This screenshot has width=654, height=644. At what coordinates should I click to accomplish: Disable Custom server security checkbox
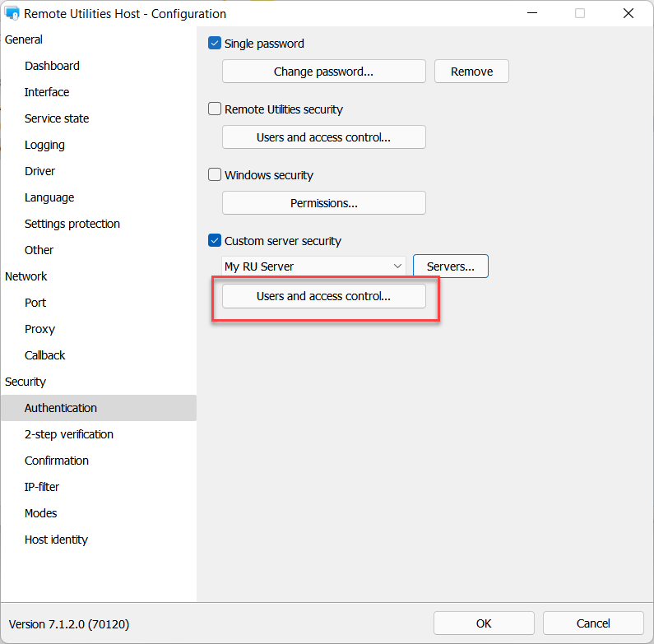point(216,241)
